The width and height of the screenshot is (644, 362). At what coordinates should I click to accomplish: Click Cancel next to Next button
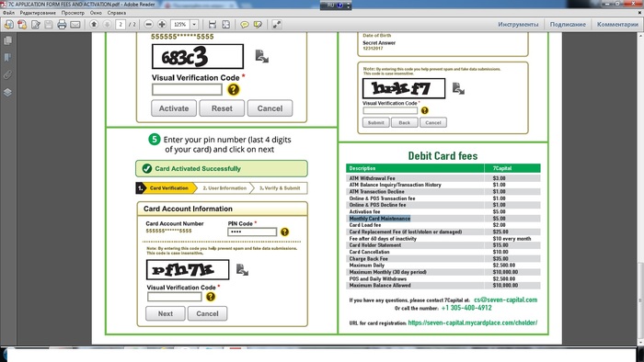tap(207, 313)
